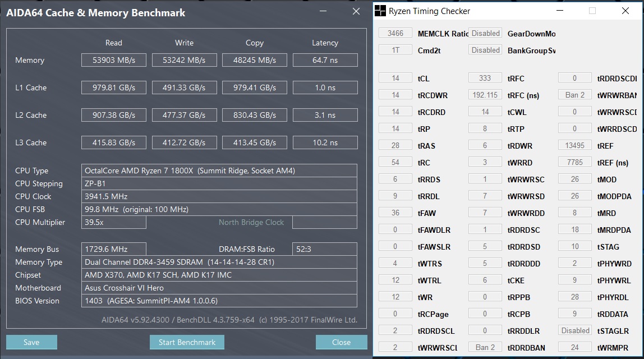Screen dimensions: 644x359
Task: Minimize the AIDA64 benchmark window
Action: pyautogui.click(x=323, y=11)
